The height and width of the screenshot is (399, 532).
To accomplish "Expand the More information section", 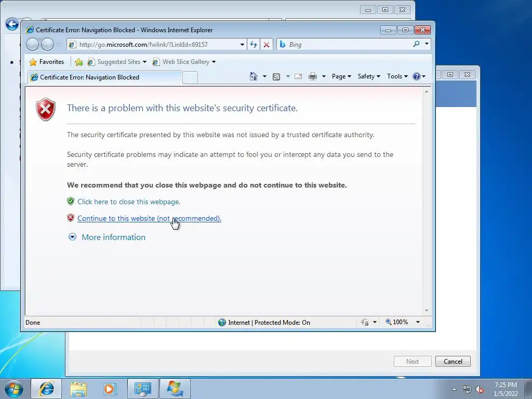I will [x=113, y=237].
